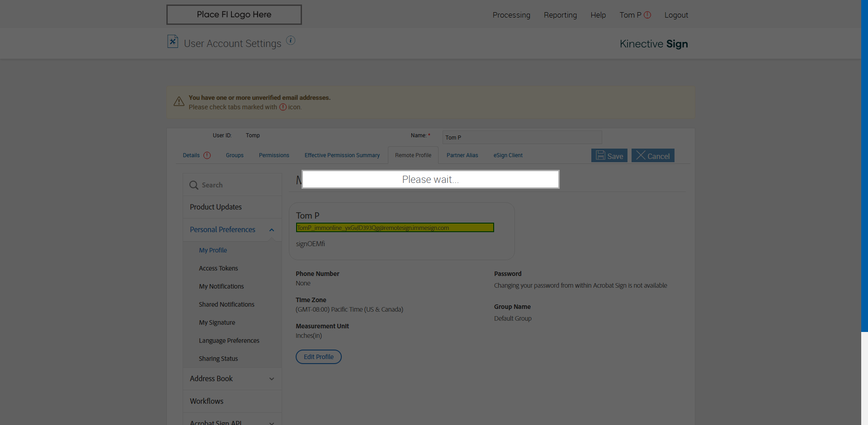Click the magnifier icon in sidebar search
The image size is (868, 425).
tap(194, 185)
